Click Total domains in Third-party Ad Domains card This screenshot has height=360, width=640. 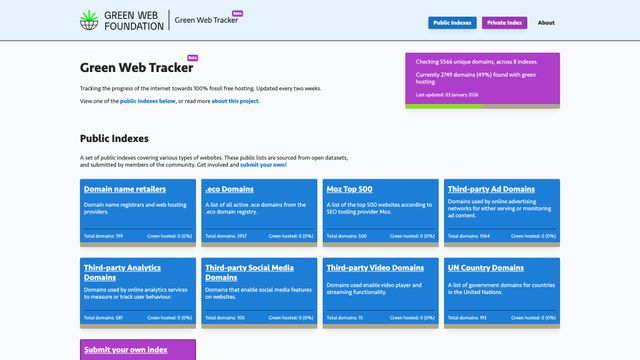[x=469, y=236]
